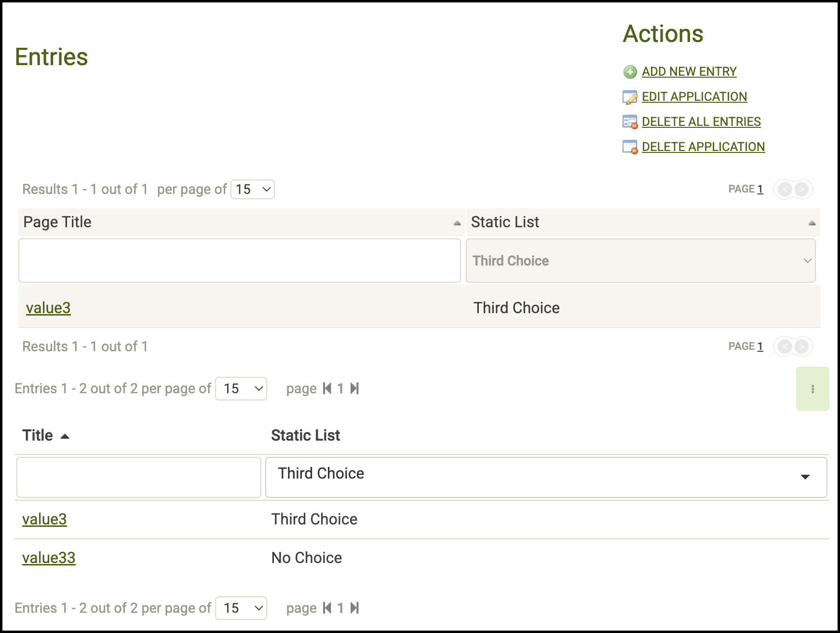Sort by the Title column ascending arrow
Viewport: 840px width, 633px height.
coord(65,436)
